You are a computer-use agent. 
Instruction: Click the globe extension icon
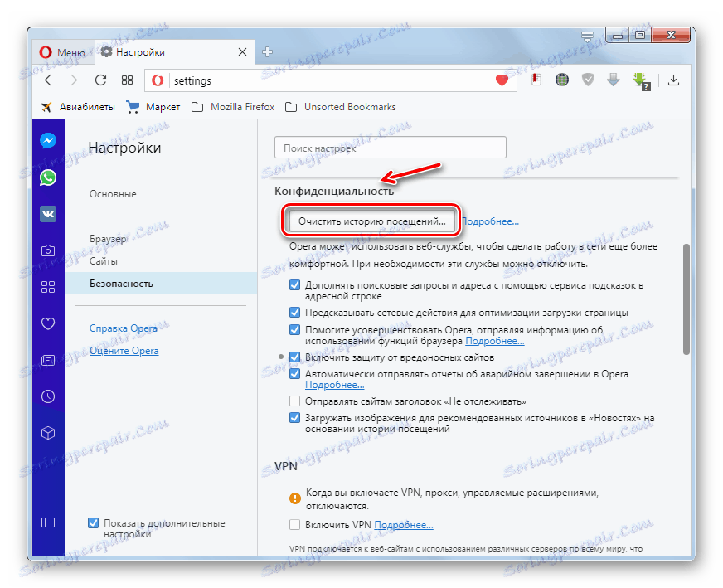pyautogui.click(x=561, y=80)
